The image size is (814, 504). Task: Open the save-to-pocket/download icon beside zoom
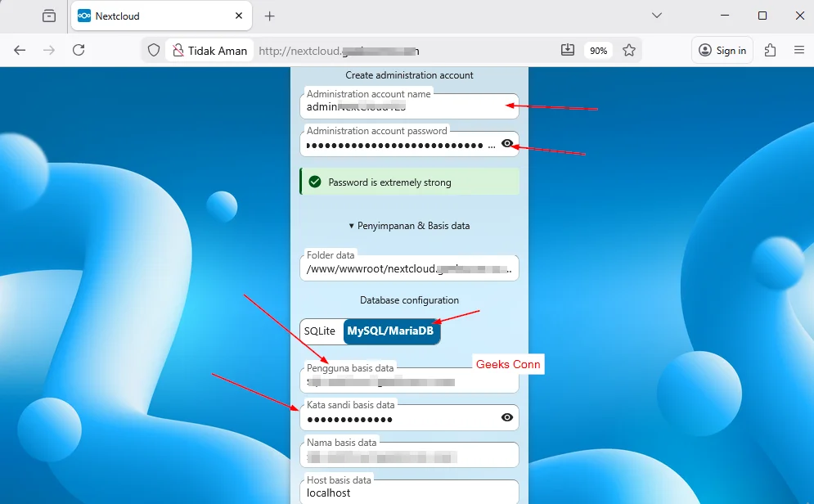568,50
